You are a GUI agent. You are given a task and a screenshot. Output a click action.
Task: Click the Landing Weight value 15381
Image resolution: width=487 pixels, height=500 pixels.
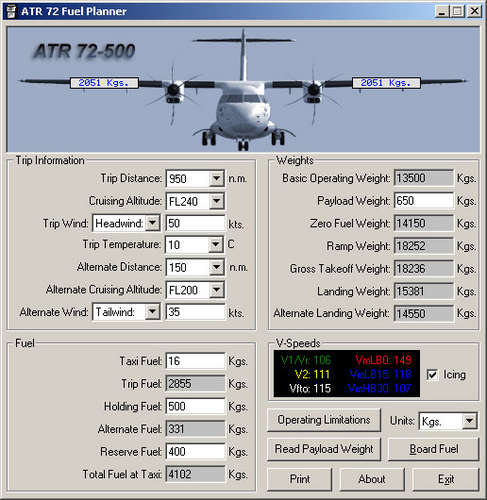(x=424, y=291)
